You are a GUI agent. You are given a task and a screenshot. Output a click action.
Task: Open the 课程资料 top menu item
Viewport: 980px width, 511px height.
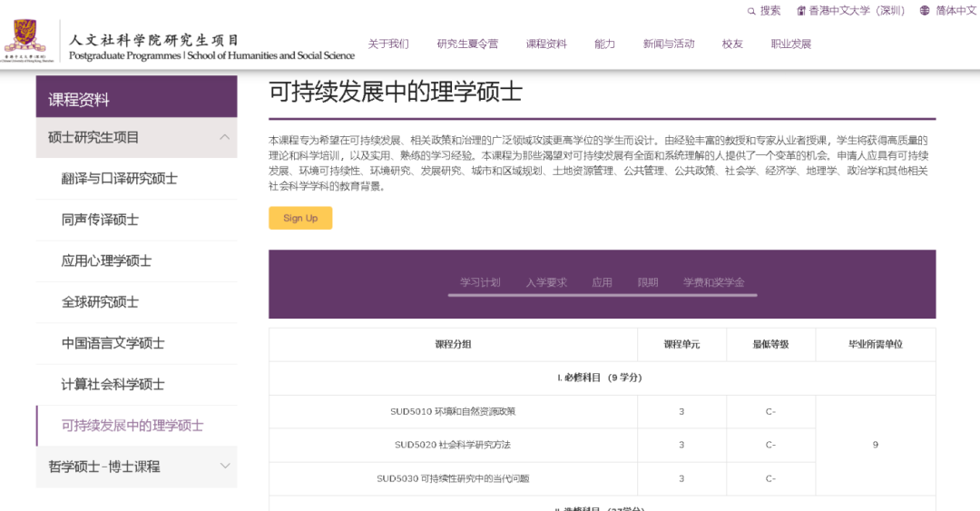point(546,44)
